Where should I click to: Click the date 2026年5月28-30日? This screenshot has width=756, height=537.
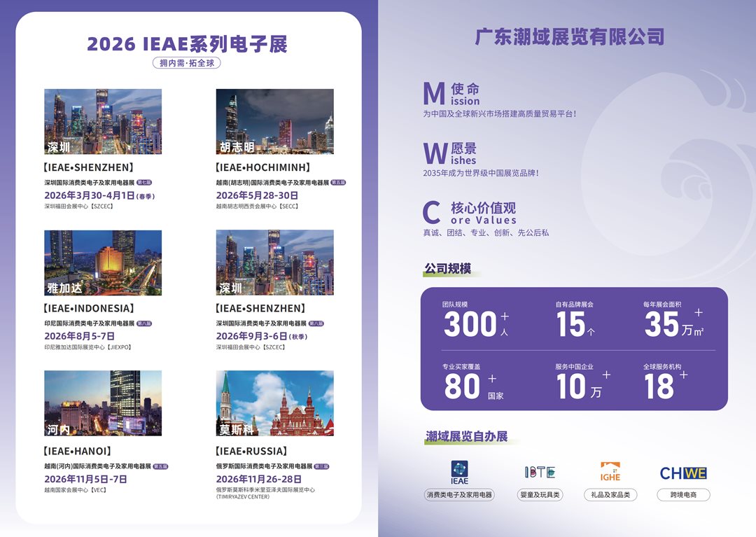[x=257, y=195]
